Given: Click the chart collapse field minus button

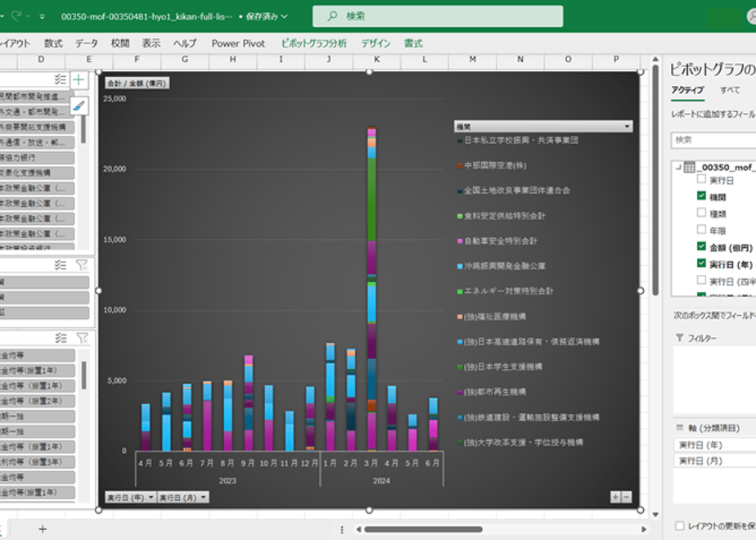Looking at the screenshot, I should click(x=626, y=497).
